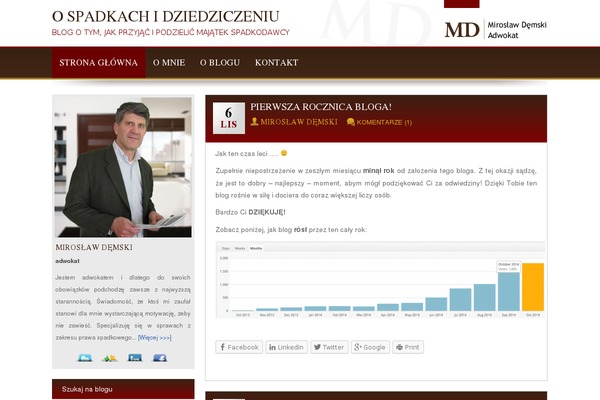Click the speech bubble comments icon
Viewport: 600px width, 400px height.
[351, 122]
